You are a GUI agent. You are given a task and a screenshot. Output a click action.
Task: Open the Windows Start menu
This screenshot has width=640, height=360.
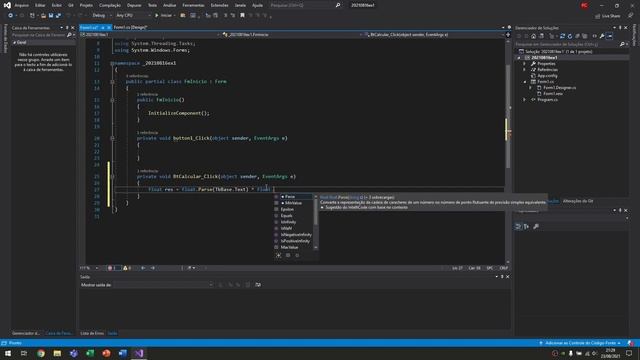pos(8,353)
